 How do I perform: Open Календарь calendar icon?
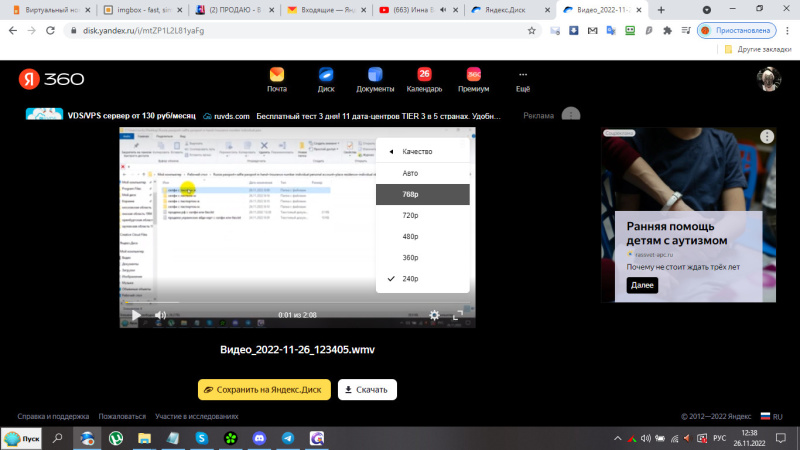[x=424, y=75]
